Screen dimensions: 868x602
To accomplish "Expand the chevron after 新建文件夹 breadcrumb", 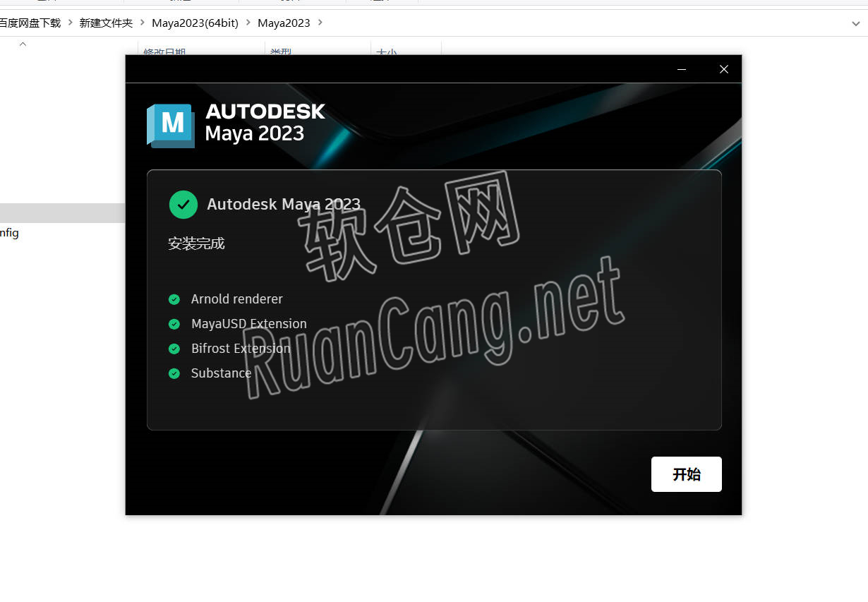I will [x=142, y=23].
